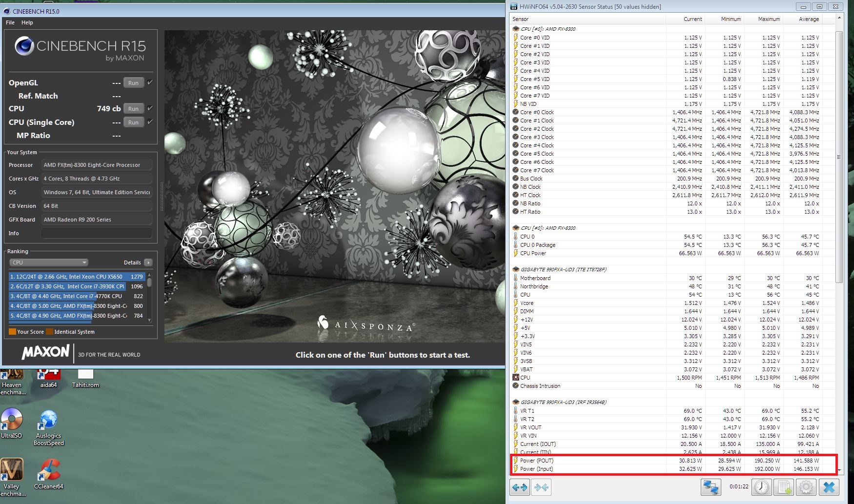
Task: Toggle the CPU test checkbox
Action: (150, 108)
